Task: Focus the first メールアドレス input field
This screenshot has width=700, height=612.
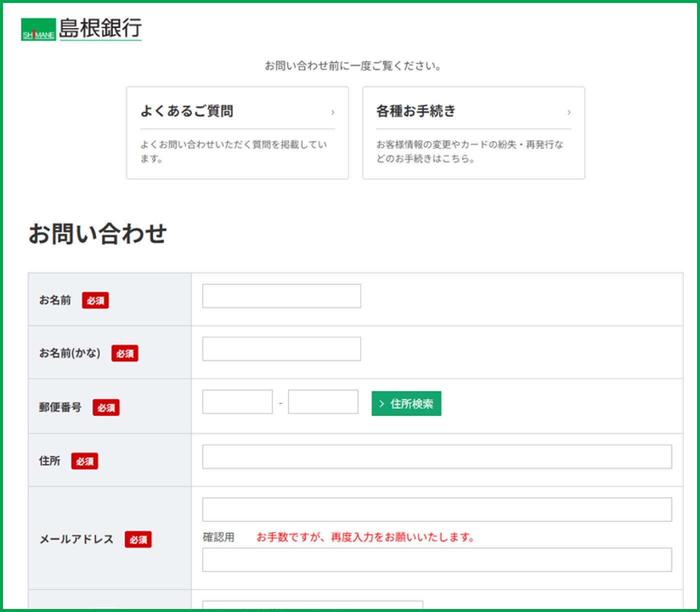Action: pyautogui.click(x=437, y=509)
